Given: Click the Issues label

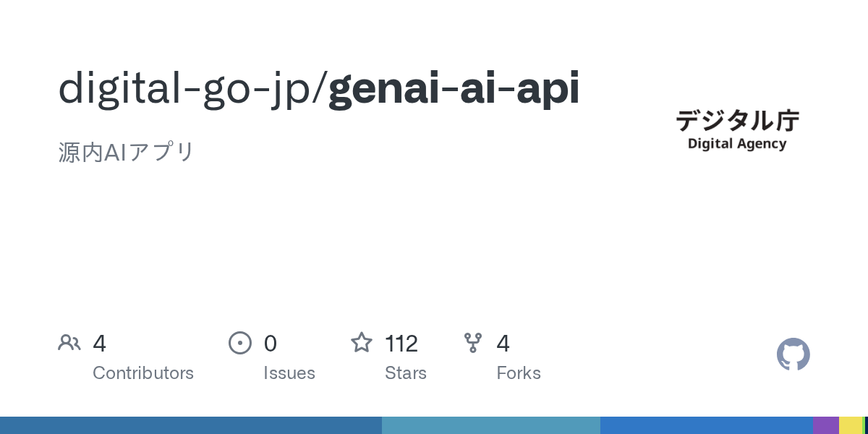Looking at the screenshot, I should click(x=289, y=373).
